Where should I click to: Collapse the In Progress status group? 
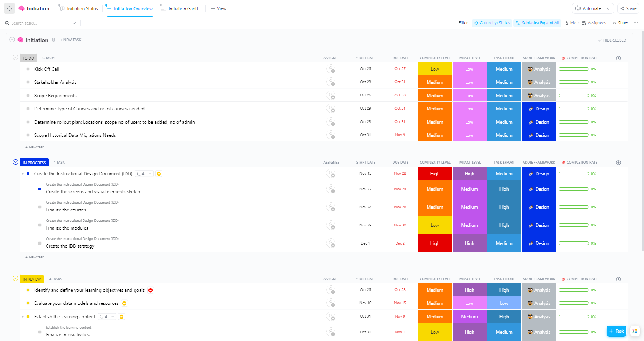[x=15, y=162]
